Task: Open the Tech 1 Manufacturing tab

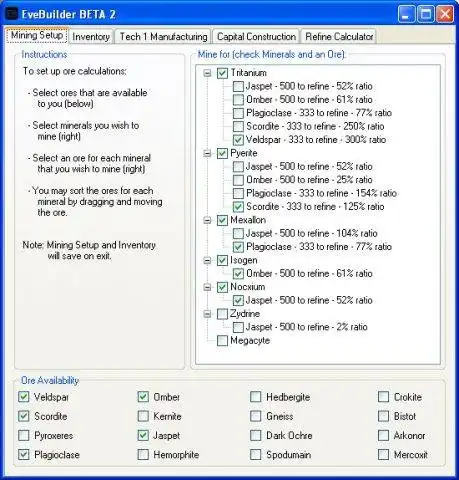Action: click(x=163, y=37)
